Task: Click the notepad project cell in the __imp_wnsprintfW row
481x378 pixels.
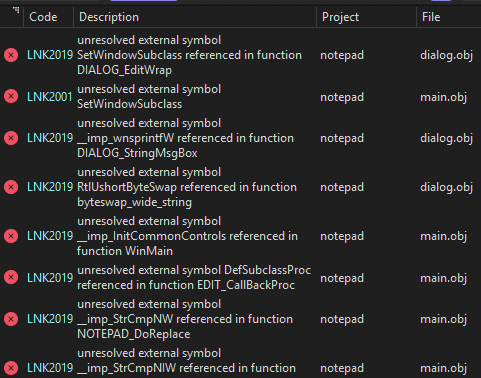Action: [342, 138]
